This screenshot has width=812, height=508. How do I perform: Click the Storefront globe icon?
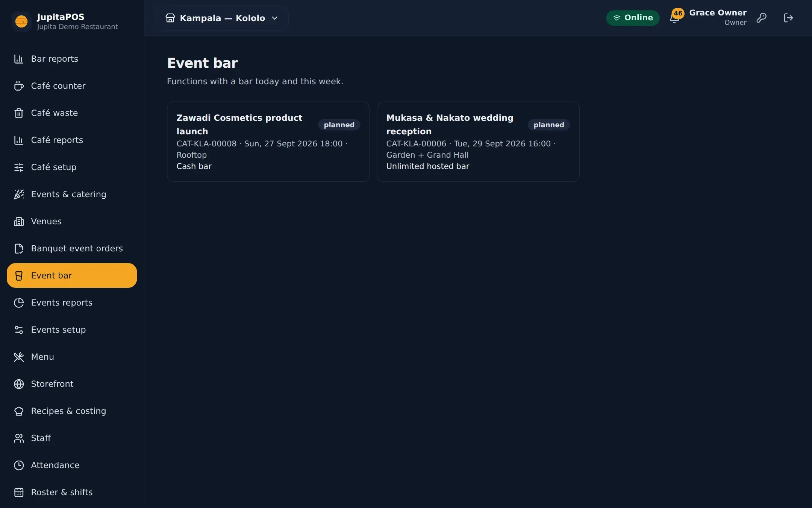coord(19,384)
